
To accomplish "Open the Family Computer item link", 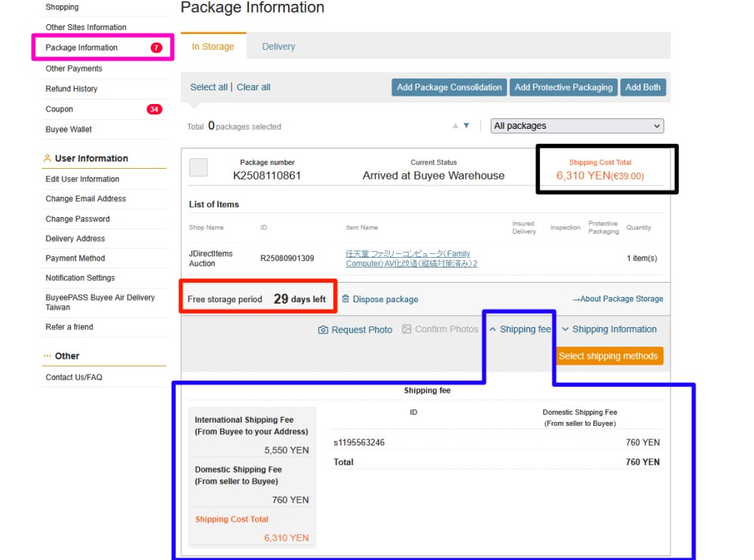I will pyautogui.click(x=411, y=259).
